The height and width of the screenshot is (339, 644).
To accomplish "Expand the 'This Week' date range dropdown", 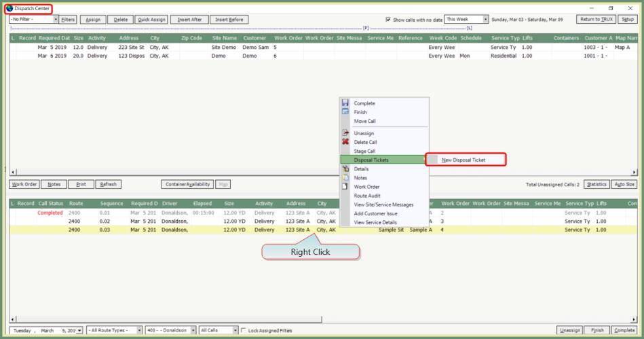I will (485, 20).
